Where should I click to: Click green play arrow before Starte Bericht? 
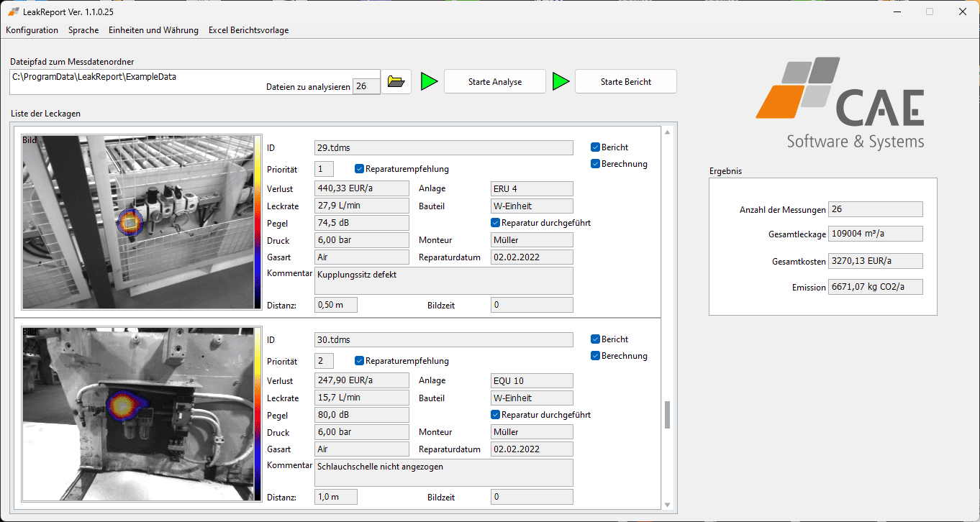coord(561,81)
